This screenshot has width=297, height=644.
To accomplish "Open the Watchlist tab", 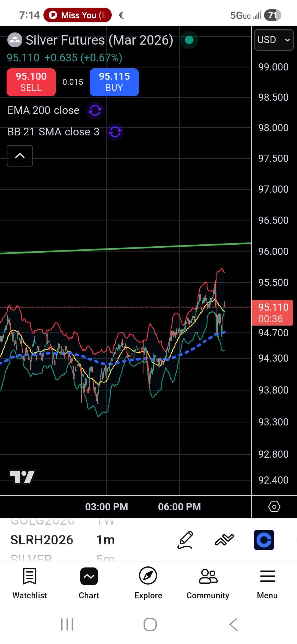I will [x=30, y=583].
